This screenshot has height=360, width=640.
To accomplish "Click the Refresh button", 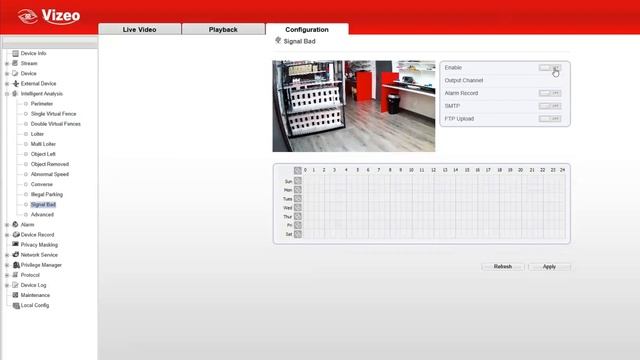I will [503, 267].
